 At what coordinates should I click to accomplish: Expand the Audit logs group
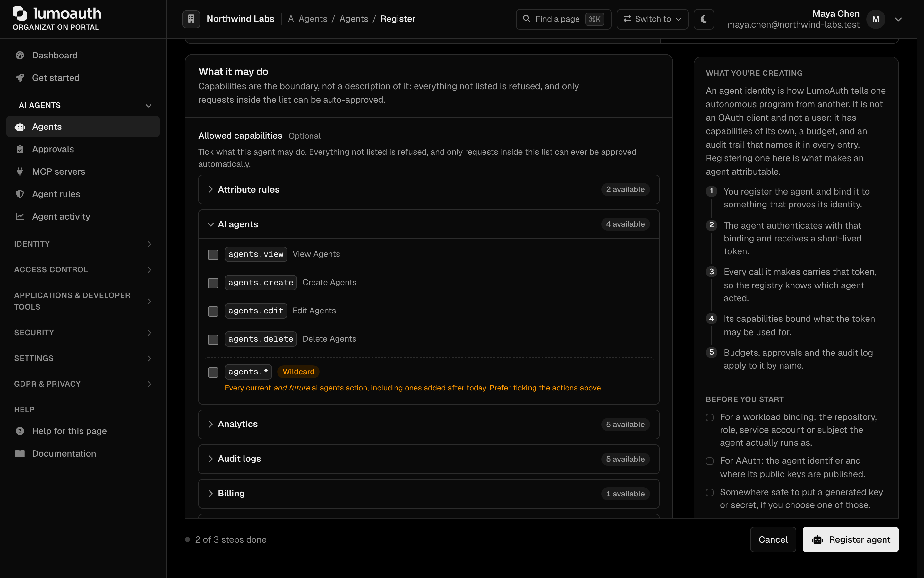(429, 459)
